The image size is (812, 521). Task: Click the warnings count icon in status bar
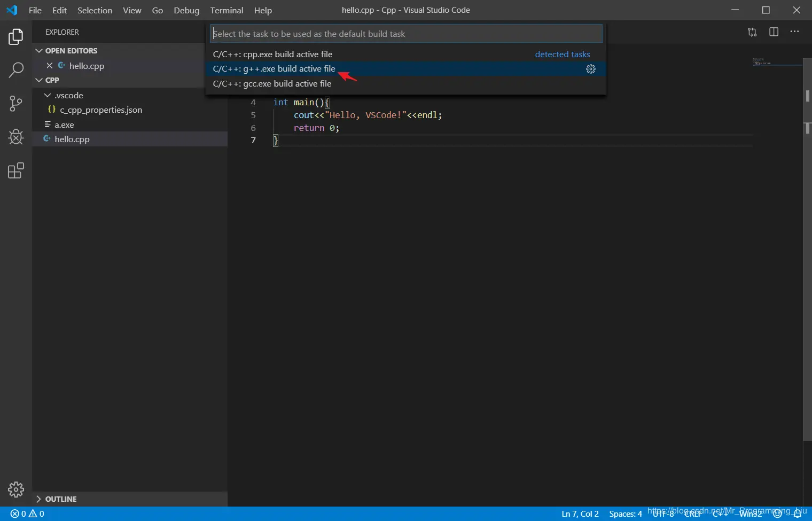[x=33, y=514]
